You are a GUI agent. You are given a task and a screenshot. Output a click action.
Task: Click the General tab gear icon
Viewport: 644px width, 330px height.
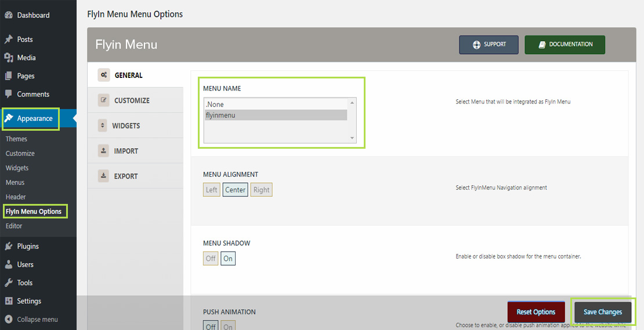pyautogui.click(x=103, y=75)
